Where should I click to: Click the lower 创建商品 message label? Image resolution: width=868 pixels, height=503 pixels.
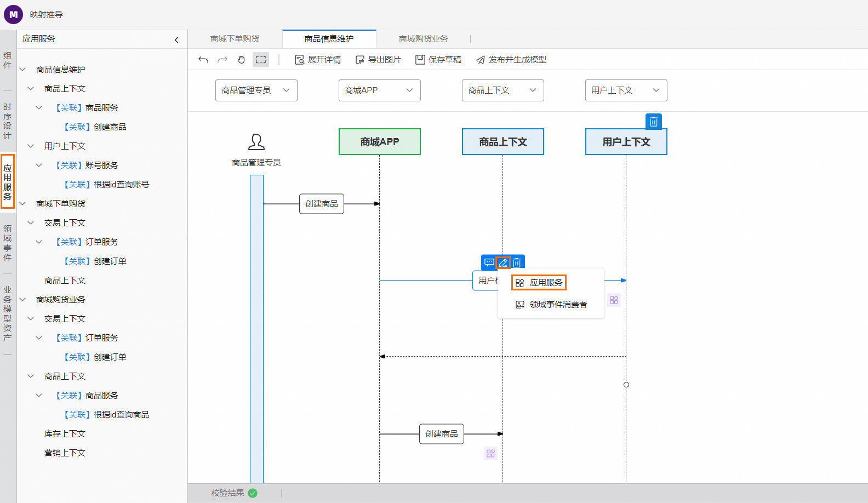(x=442, y=434)
